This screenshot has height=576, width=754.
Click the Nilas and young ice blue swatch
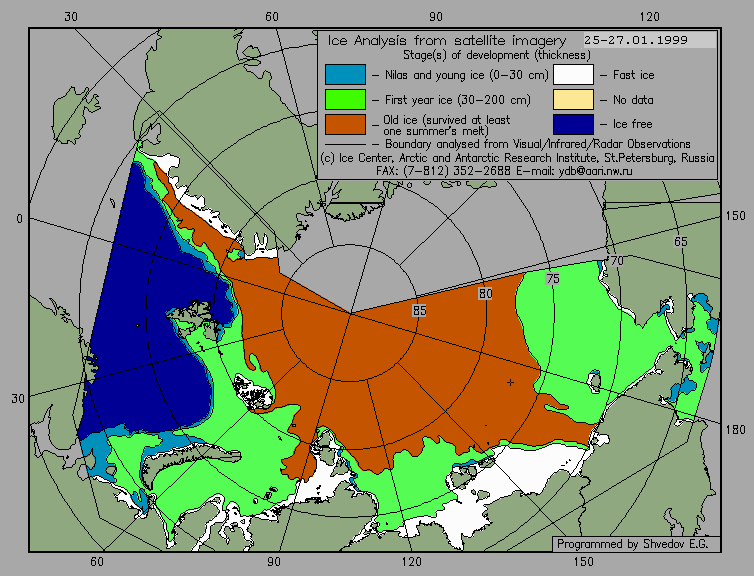[345, 75]
